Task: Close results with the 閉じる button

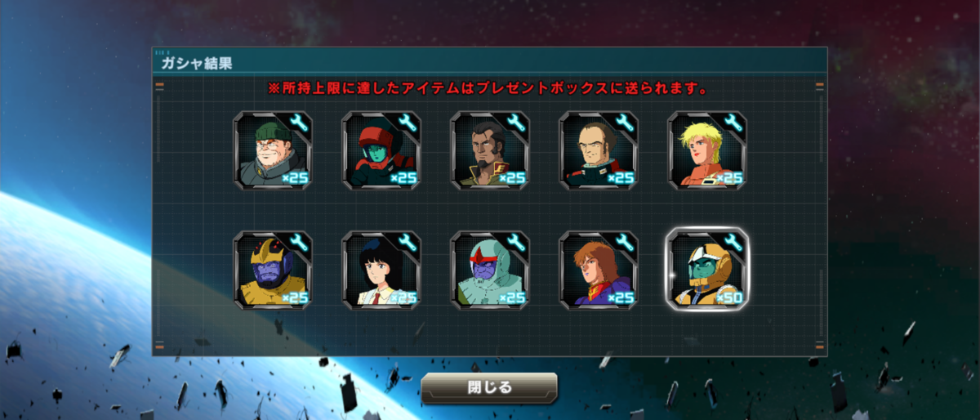Action: (489, 388)
